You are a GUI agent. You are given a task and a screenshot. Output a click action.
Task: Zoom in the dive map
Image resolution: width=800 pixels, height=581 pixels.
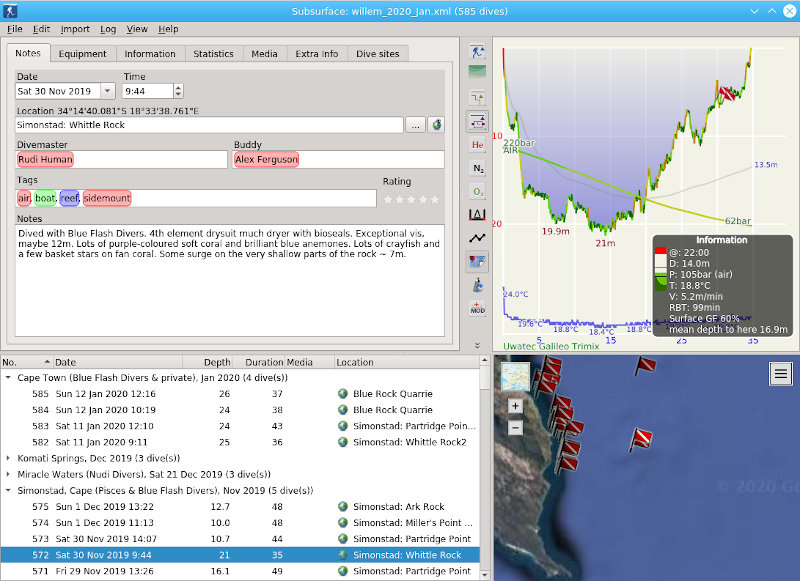click(515, 406)
